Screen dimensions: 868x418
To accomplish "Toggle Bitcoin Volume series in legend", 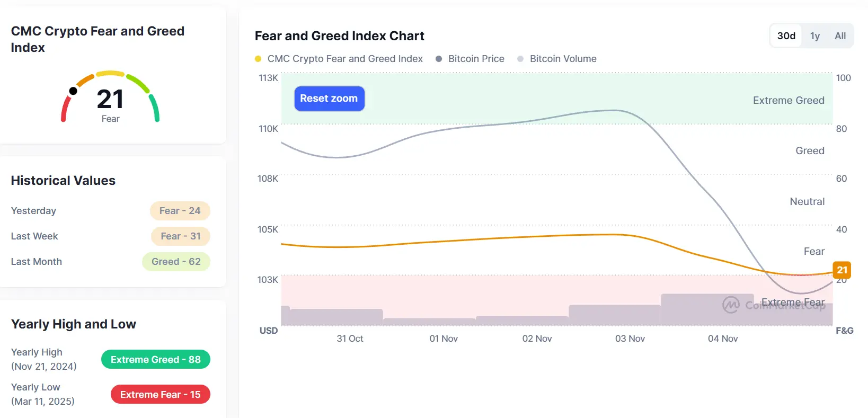I will 563,59.
